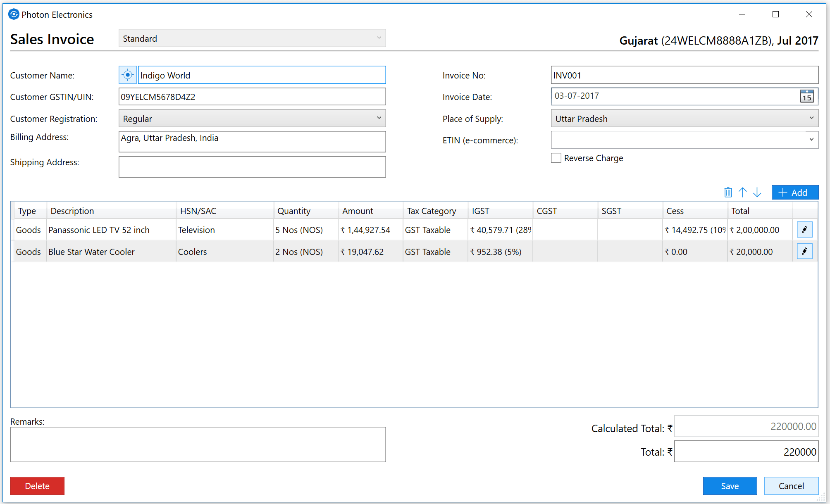Expand the ETIN e-commerce dropdown

point(684,140)
